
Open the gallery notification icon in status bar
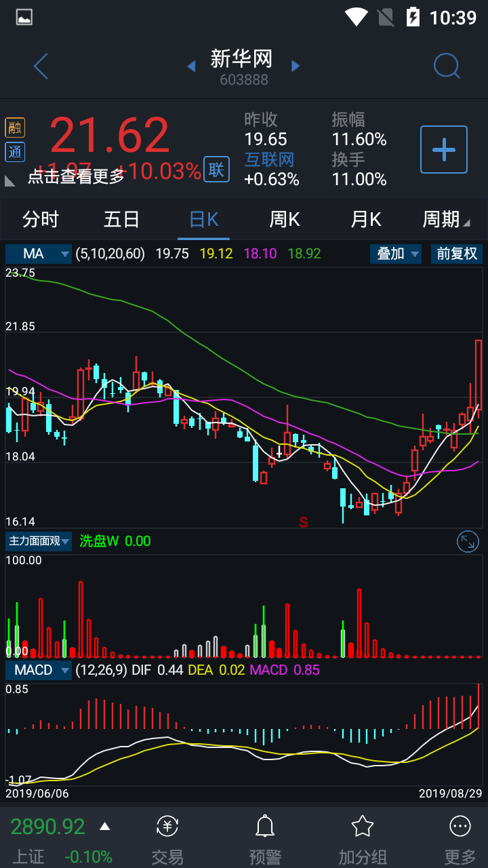pos(24,18)
